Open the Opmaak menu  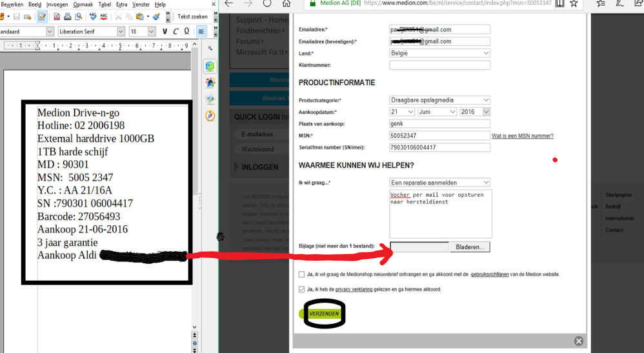click(x=83, y=4)
